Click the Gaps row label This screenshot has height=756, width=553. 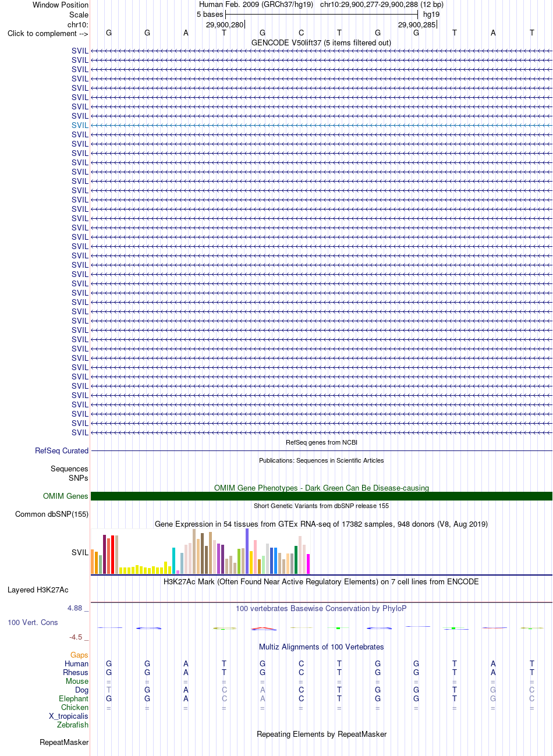click(x=79, y=655)
